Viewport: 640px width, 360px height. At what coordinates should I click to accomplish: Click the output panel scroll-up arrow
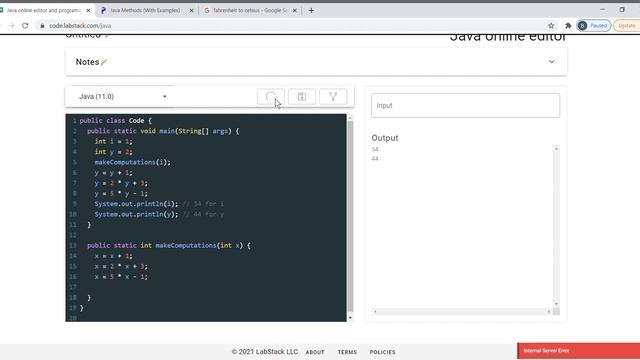[556, 149]
